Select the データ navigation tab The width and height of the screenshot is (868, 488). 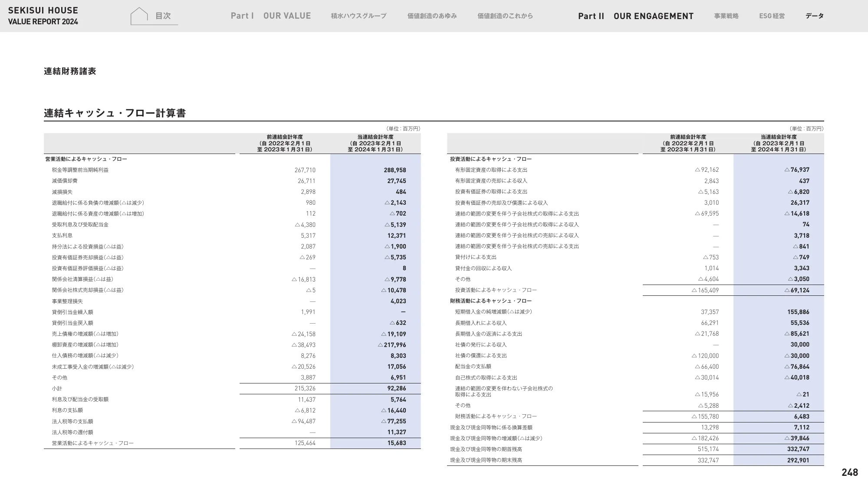tap(814, 16)
